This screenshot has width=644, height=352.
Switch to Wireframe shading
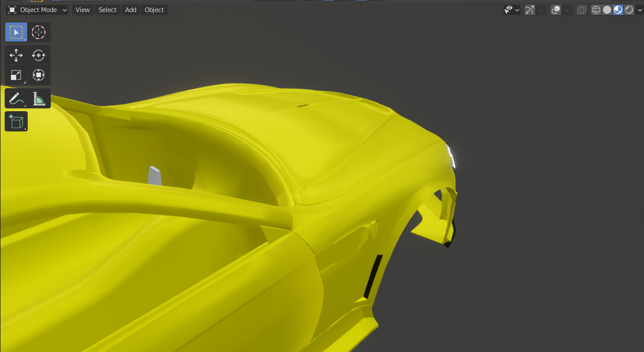596,10
